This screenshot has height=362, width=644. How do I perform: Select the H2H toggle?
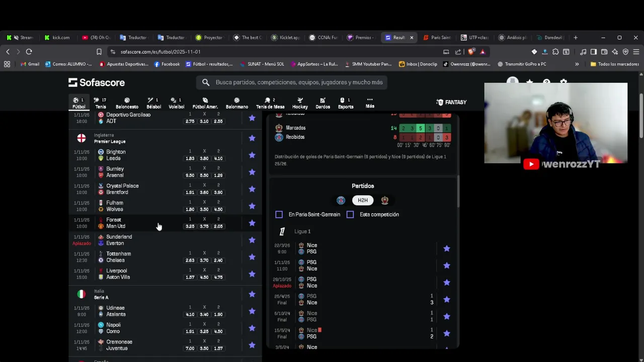[x=363, y=200]
